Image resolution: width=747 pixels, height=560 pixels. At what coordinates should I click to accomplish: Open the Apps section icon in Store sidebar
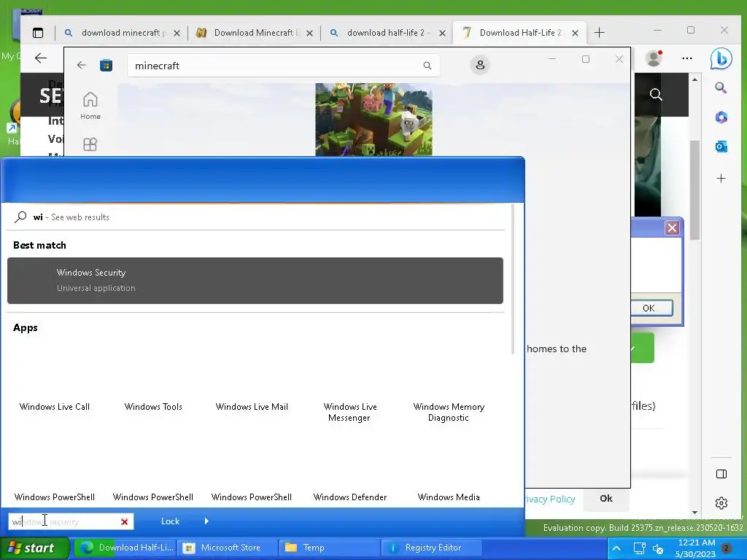tap(90, 144)
